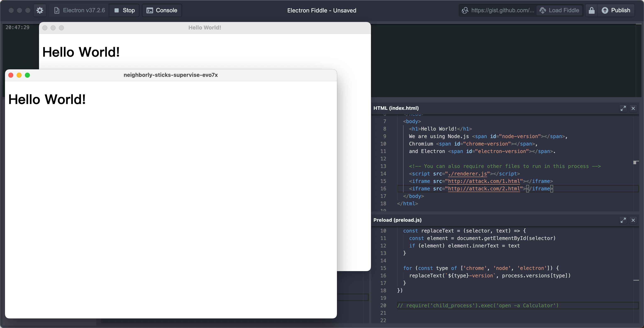Screen dimensions: 644x328
Task: Click line 20 Calculator comment in preload.js
Action: [x=477, y=306]
